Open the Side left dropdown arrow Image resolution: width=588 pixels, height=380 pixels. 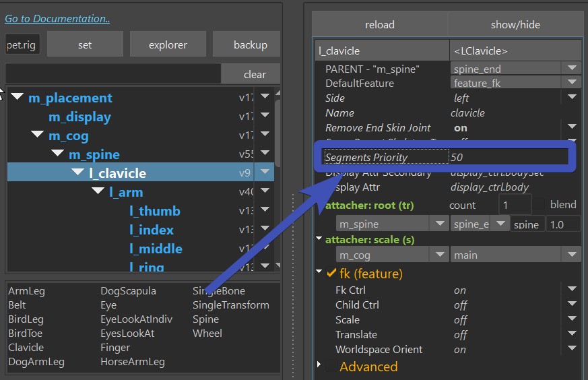pos(572,98)
